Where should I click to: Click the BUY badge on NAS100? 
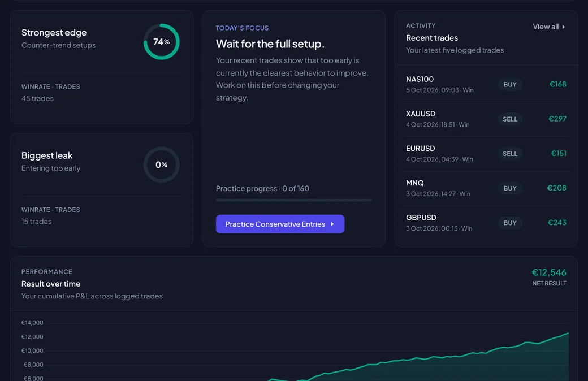pos(510,85)
